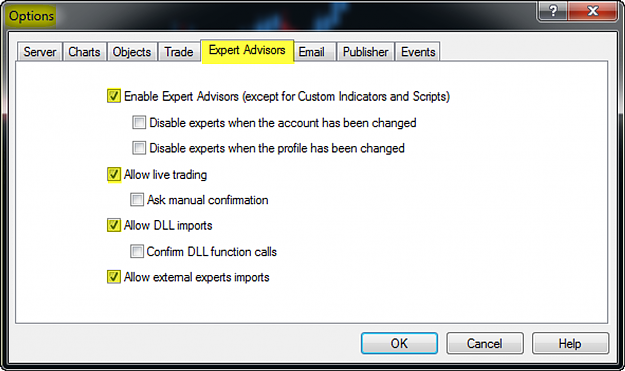Toggle Allow DLL imports checkbox
This screenshot has width=625, height=371.
[114, 225]
